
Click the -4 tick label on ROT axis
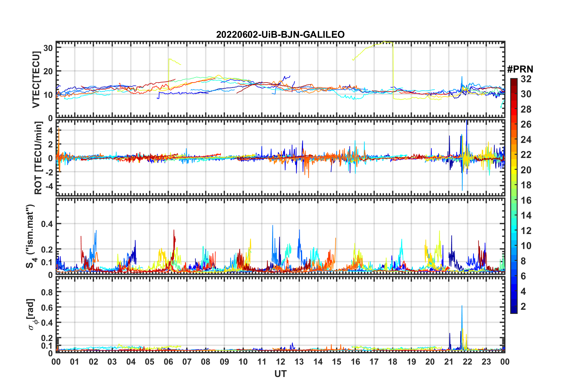tap(48, 186)
